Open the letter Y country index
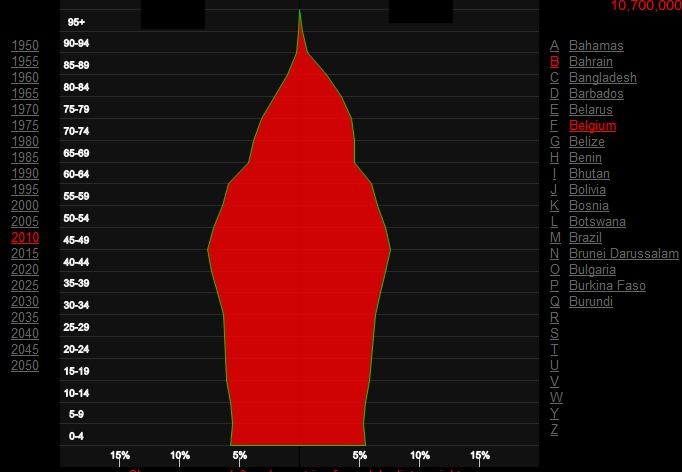Screen dimensions: 682x472 (x=554, y=413)
